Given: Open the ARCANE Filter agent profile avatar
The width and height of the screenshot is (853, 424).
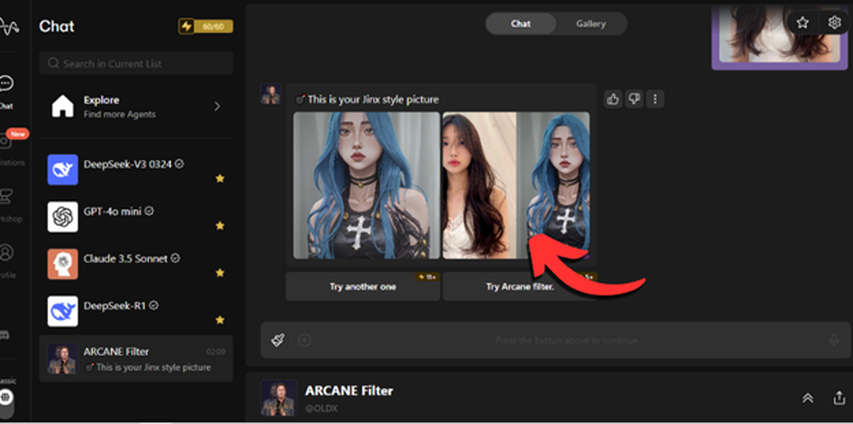Looking at the screenshot, I should 279,398.
